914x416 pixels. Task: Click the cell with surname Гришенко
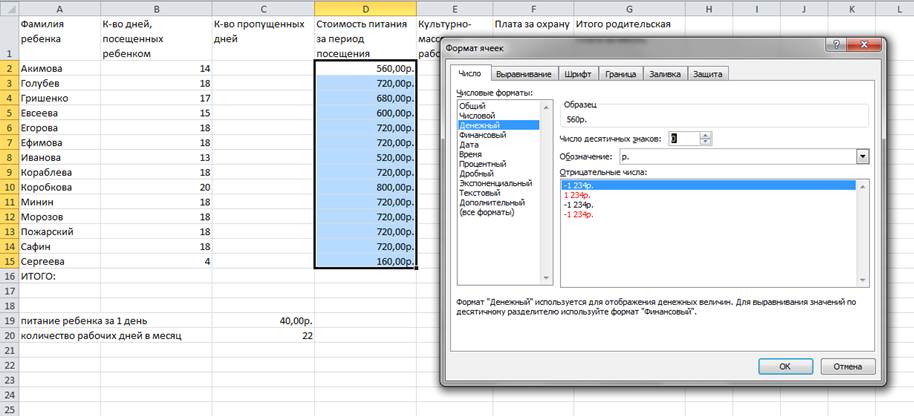click(x=59, y=98)
